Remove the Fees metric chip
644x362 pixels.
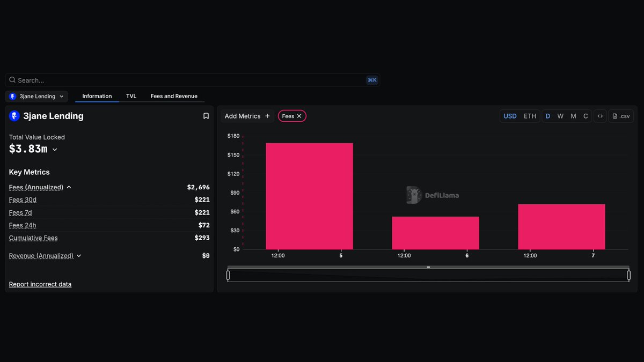[299, 116]
